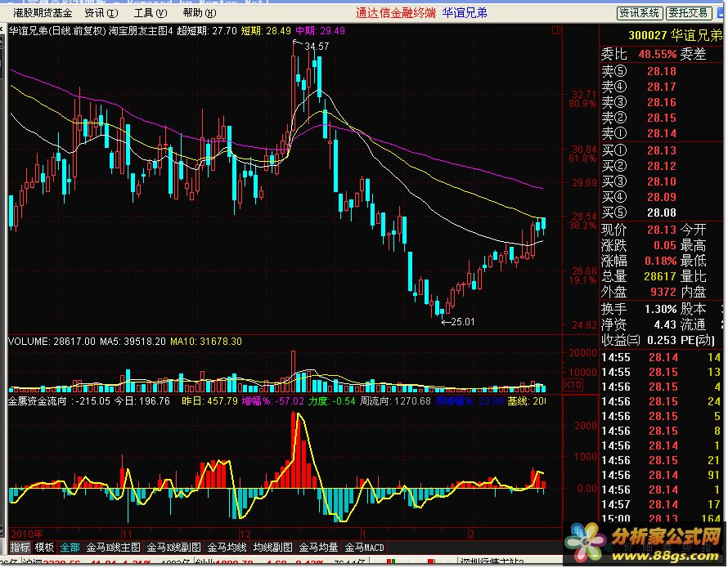Click the 总量 value 28617
Screen dimensions: 728x568
(660, 276)
